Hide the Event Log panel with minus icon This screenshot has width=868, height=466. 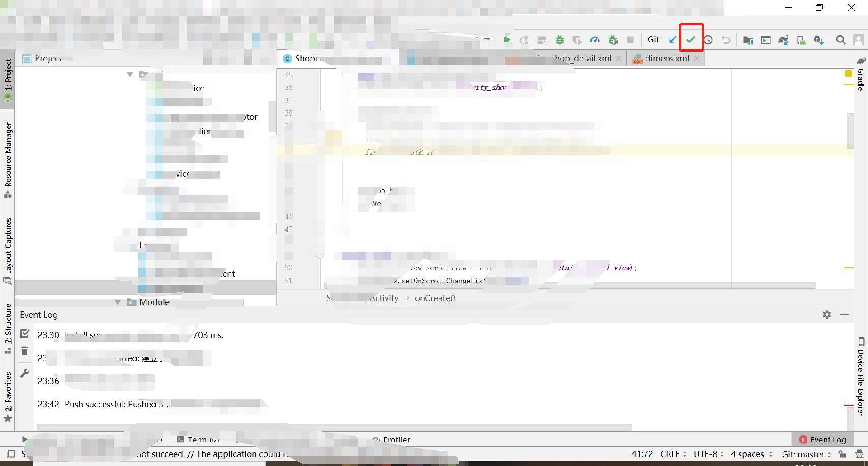[844, 315]
